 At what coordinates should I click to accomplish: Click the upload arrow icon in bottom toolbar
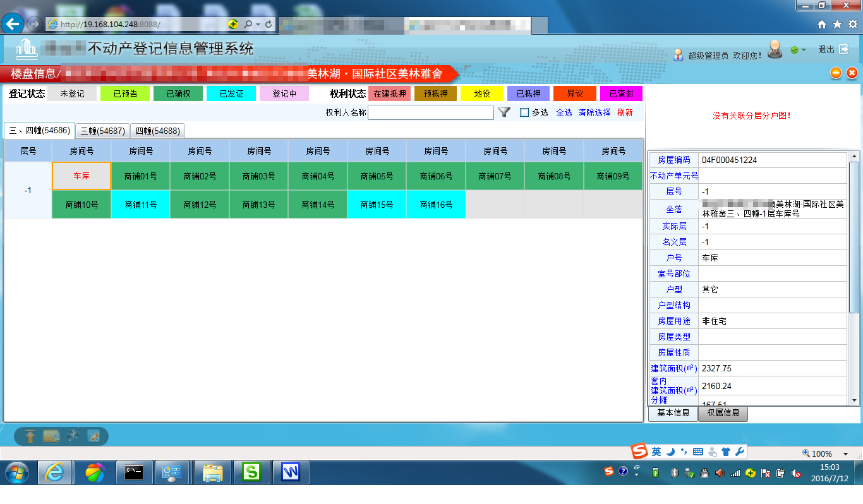click(x=30, y=436)
